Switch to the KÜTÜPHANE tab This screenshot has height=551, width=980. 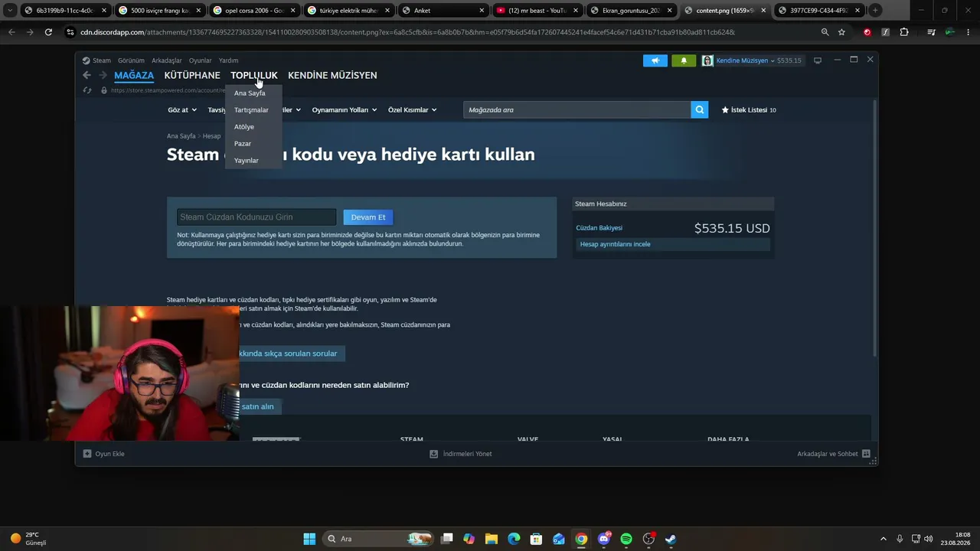[192, 75]
